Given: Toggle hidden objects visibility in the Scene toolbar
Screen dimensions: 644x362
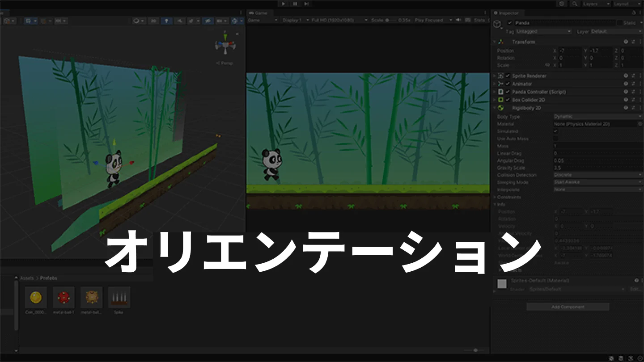Looking at the screenshot, I should (208, 21).
